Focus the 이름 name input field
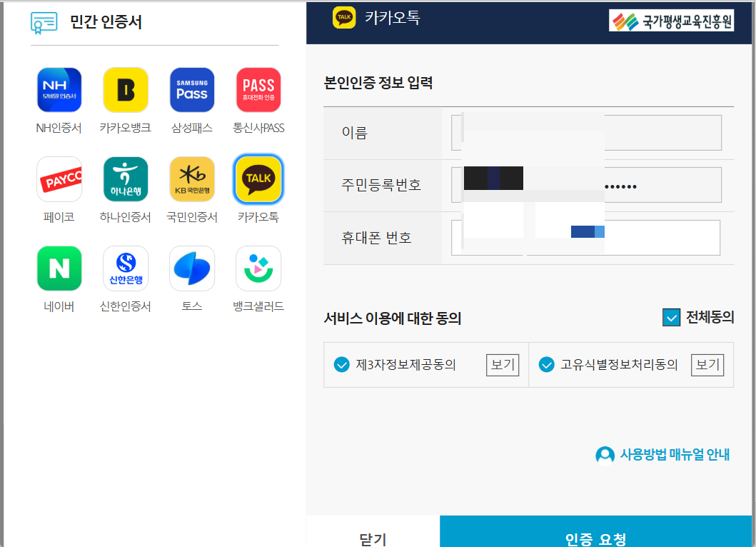 [x=586, y=133]
